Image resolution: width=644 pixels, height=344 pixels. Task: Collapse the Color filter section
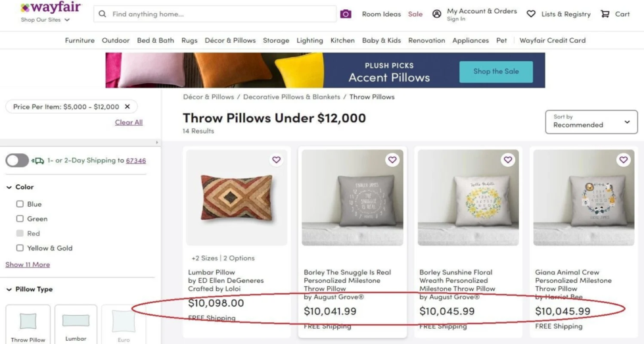(x=9, y=187)
